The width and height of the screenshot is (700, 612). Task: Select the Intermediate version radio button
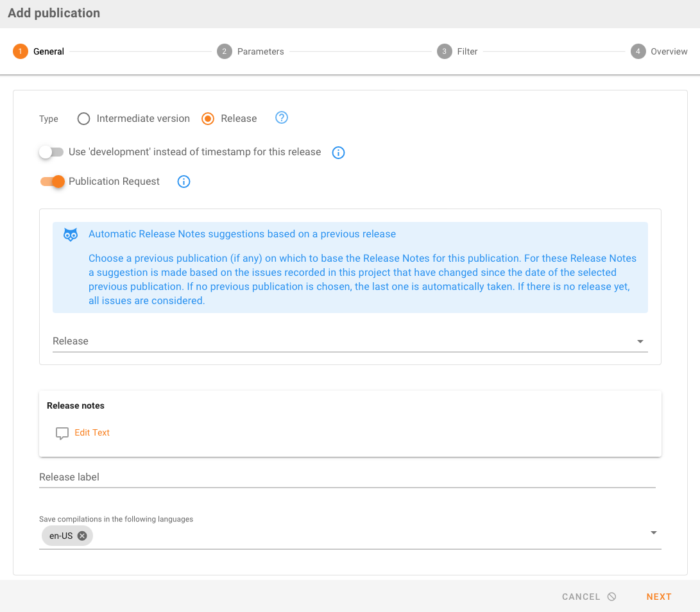click(83, 119)
